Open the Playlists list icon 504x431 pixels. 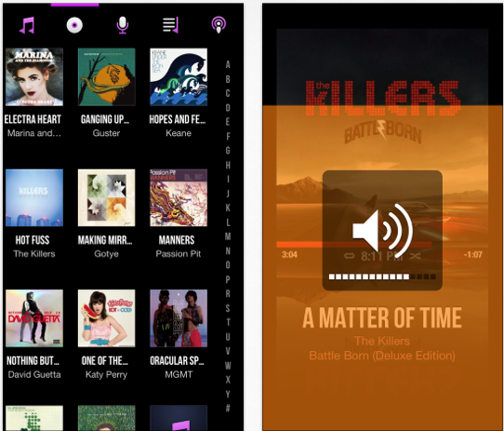[170, 25]
